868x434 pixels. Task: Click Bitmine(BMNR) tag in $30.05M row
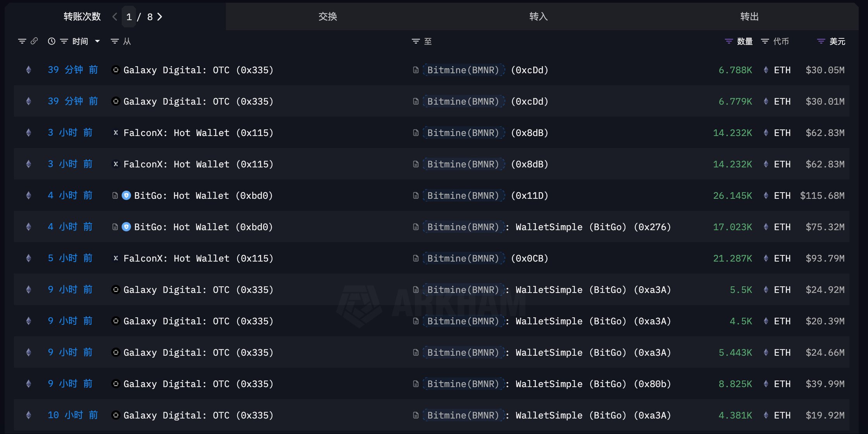(463, 70)
